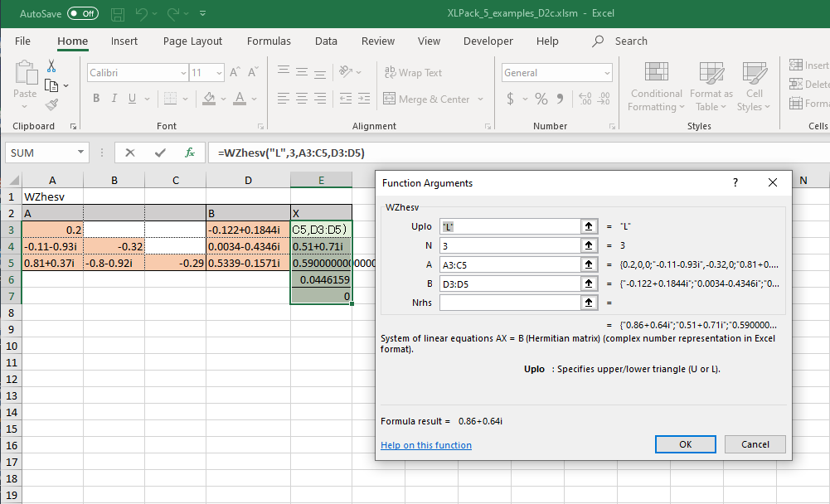Open Format as Table gallery

pyautogui.click(x=711, y=86)
